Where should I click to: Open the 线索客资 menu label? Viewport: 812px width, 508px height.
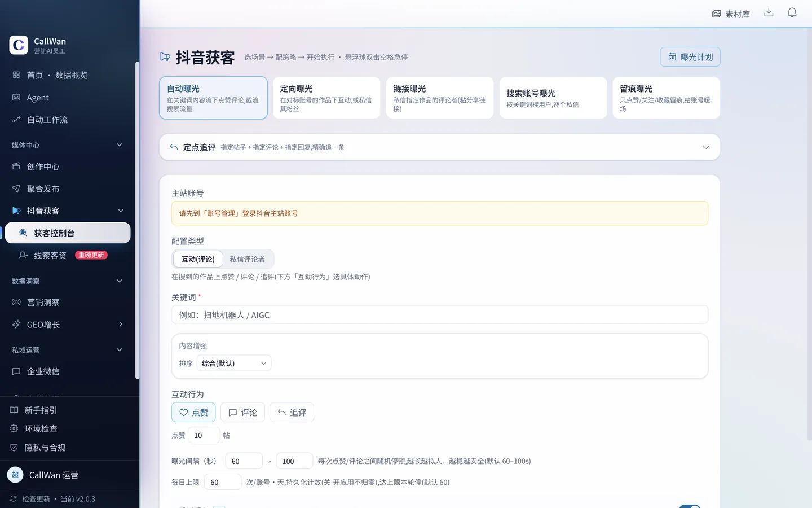pyautogui.click(x=50, y=255)
